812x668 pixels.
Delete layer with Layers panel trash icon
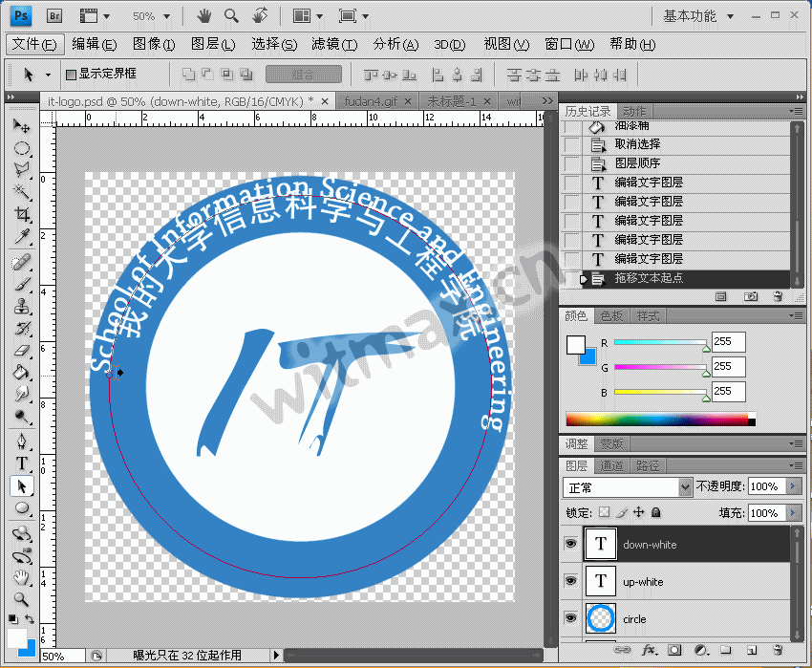click(778, 650)
